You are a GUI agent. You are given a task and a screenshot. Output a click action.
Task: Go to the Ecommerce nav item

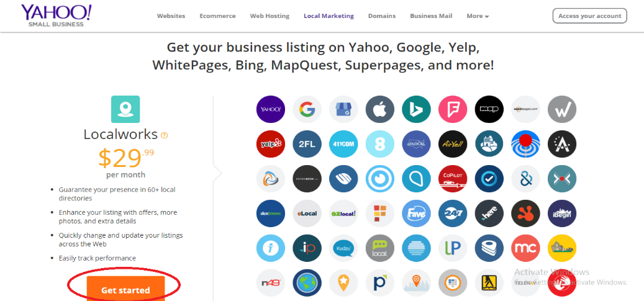tap(218, 16)
